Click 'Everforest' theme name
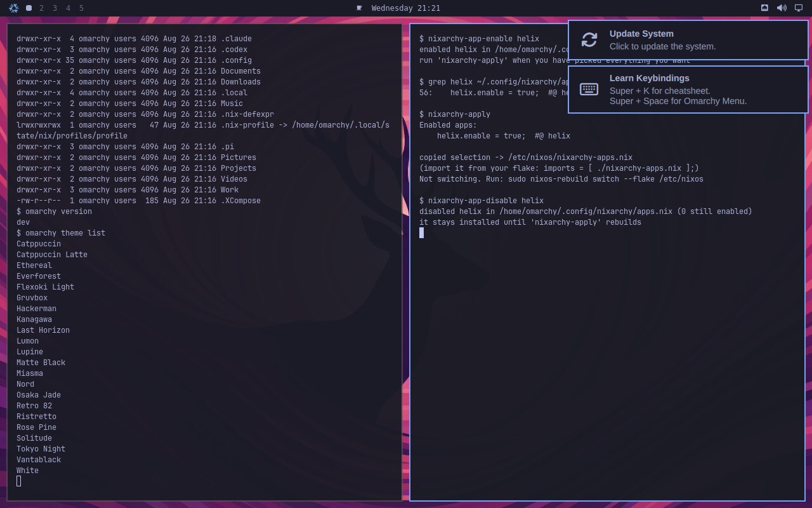Image resolution: width=812 pixels, height=508 pixels. coord(39,276)
